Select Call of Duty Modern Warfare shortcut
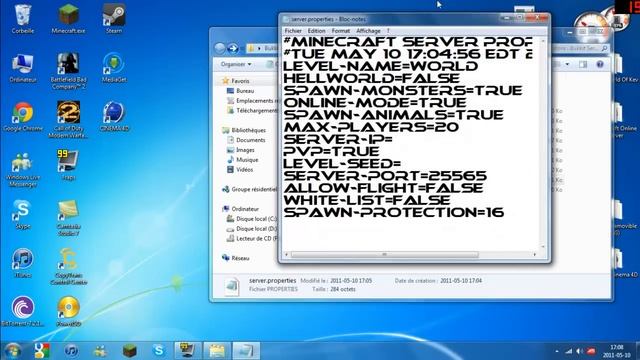Image resolution: width=640 pixels, height=360 pixels. (68, 120)
